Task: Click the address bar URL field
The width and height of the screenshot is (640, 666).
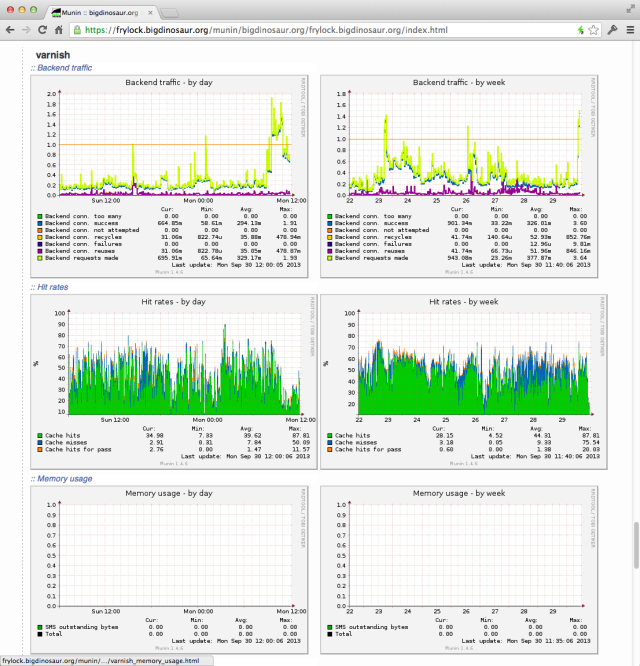Action: click(x=323, y=30)
